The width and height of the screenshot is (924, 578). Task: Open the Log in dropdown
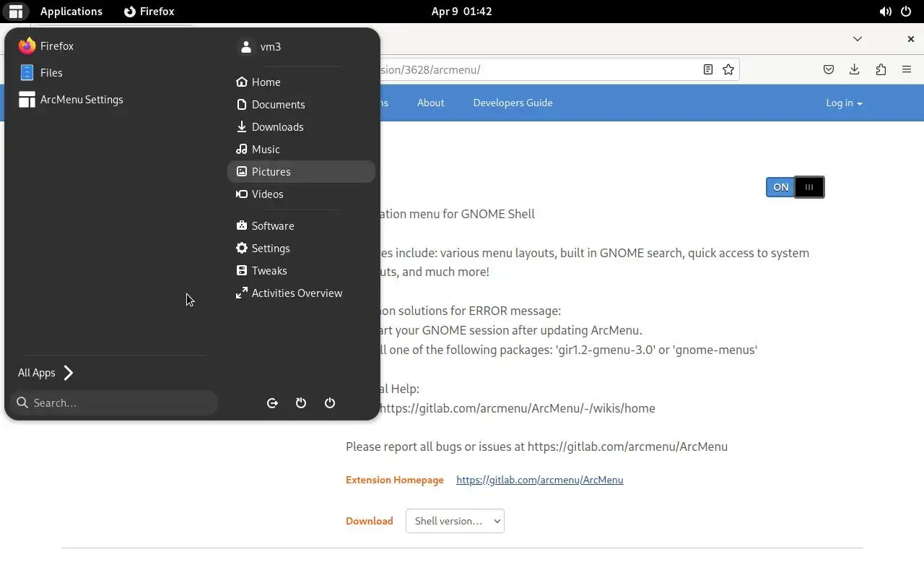(x=844, y=103)
